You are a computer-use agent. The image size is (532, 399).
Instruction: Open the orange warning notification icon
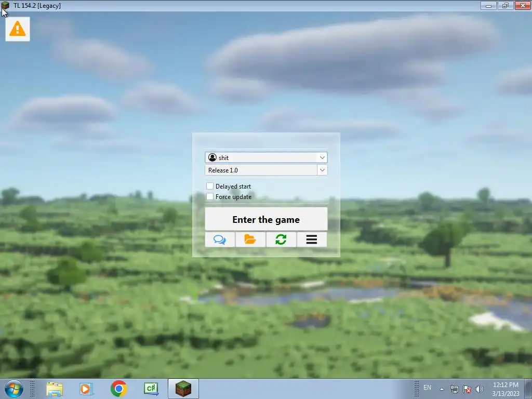tap(18, 29)
